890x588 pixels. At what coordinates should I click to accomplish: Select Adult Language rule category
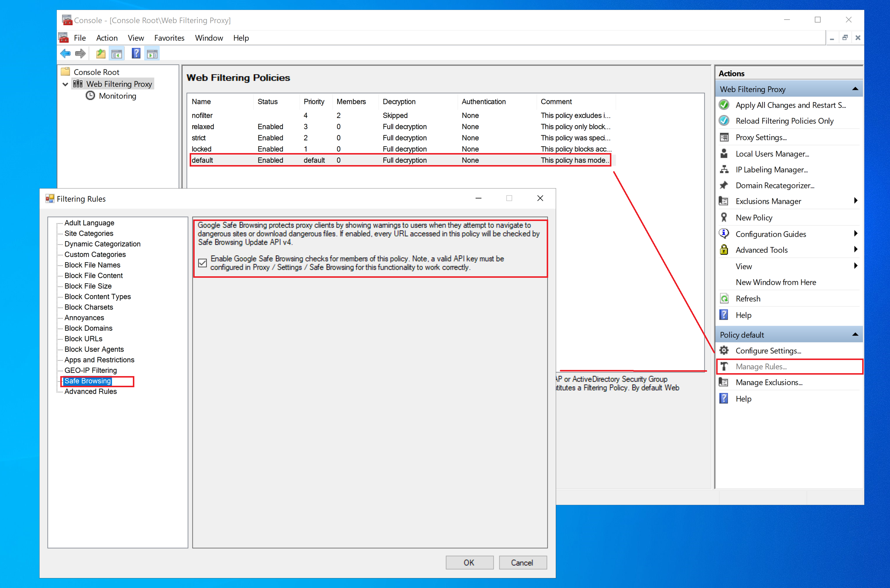89,223
